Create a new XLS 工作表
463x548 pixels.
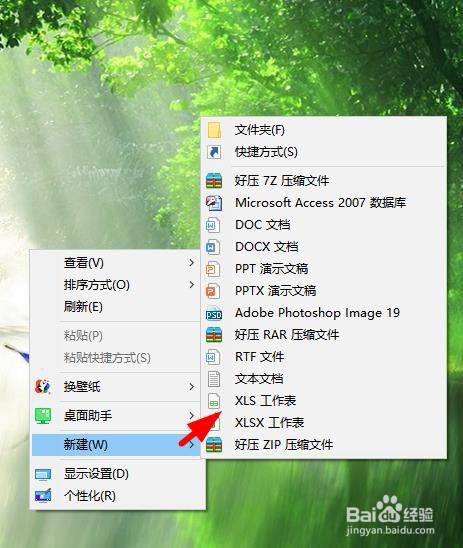(x=324, y=401)
